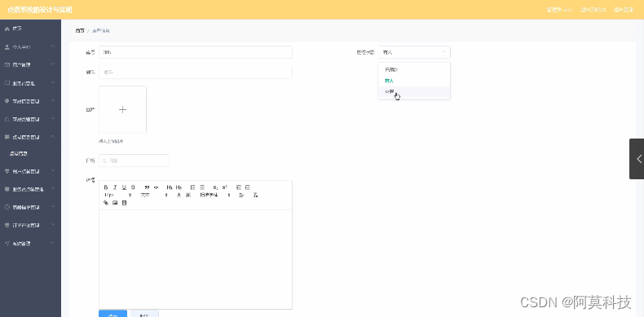Click the empty text input below the number field
Image resolution: width=644 pixels, height=317 pixels.
[196, 73]
